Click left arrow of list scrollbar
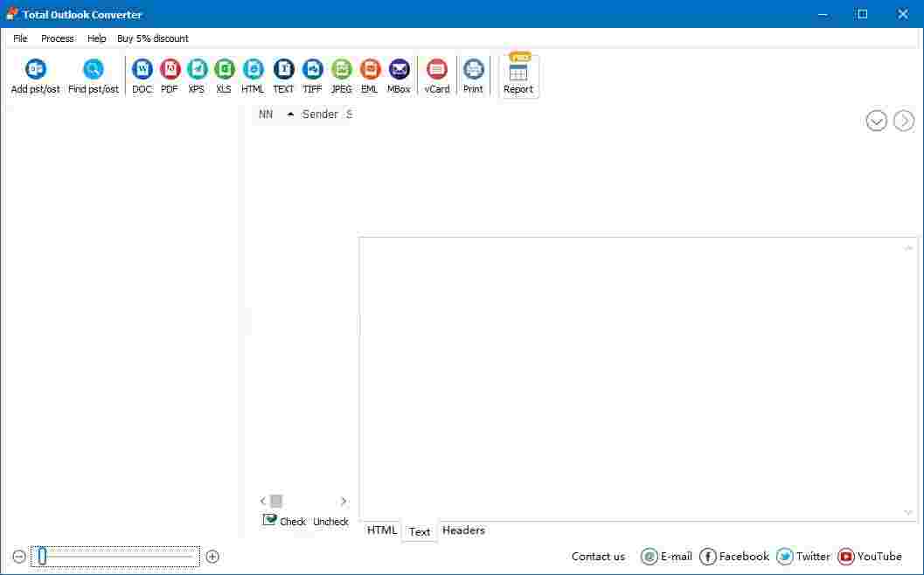 click(x=263, y=502)
